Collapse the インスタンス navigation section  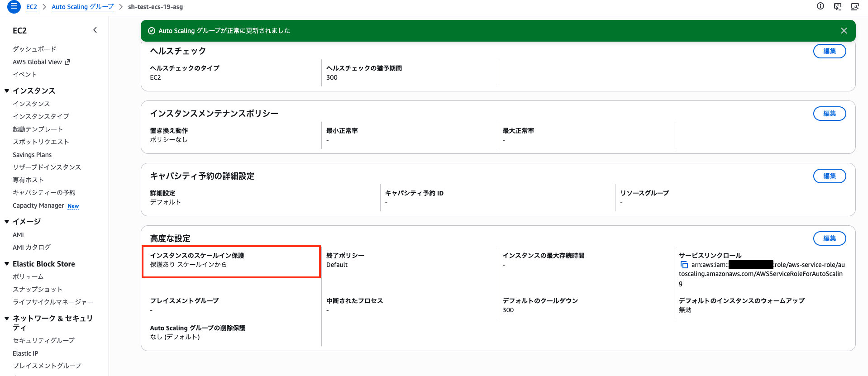(7, 91)
